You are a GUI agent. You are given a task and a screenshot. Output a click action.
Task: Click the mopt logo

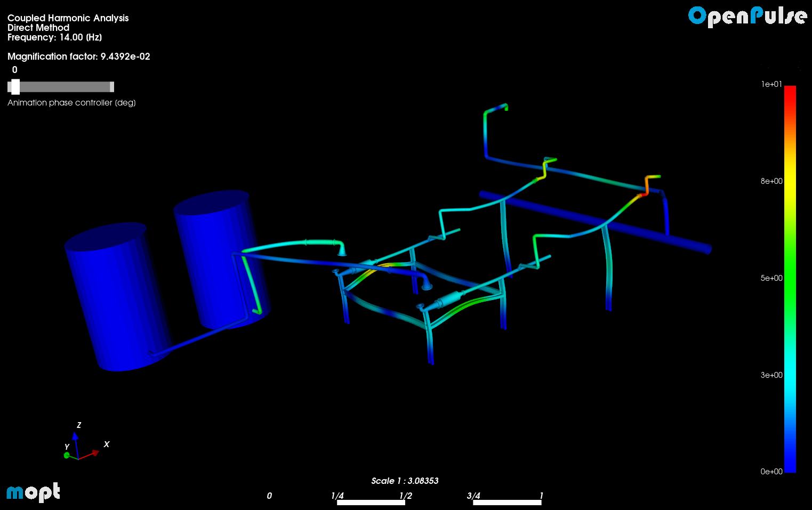33,491
